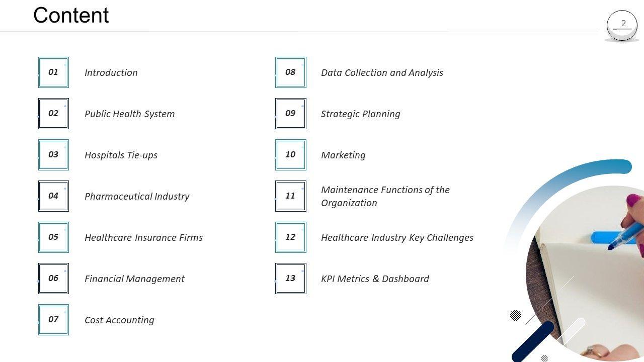Screen dimensions: 644x362
Task: Go to Public Health System
Action: click(129, 114)
